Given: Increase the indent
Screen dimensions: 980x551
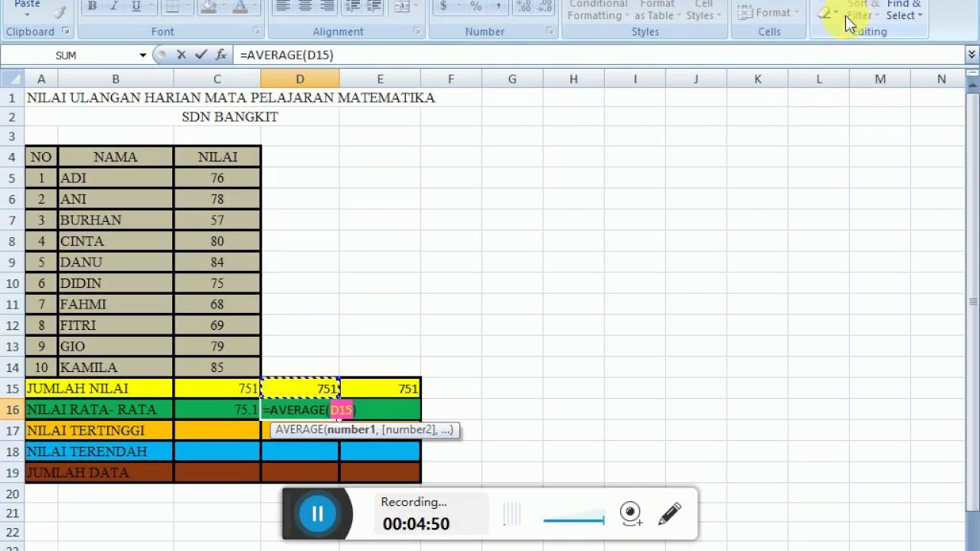Looking at the screenshot, I should 376,7.
